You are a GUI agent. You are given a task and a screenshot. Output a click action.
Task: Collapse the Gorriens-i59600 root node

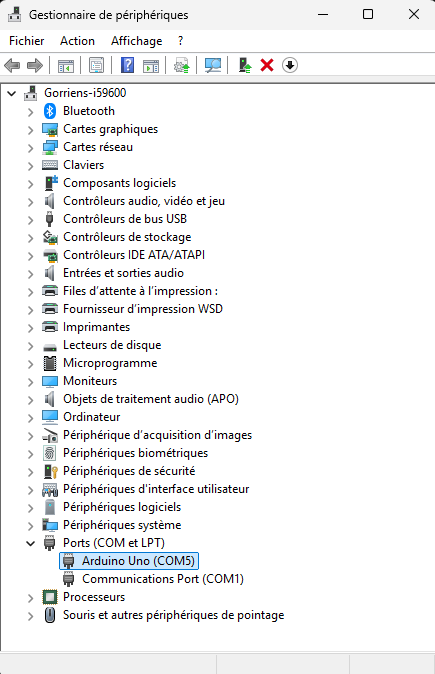tap(12, 93)
